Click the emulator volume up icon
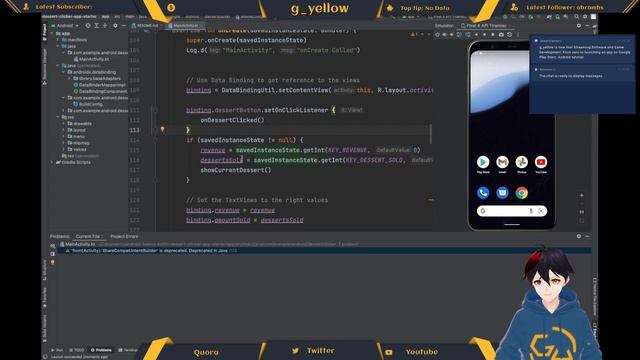The width and height of the screenshot is (640, 360). click(444, 35)
